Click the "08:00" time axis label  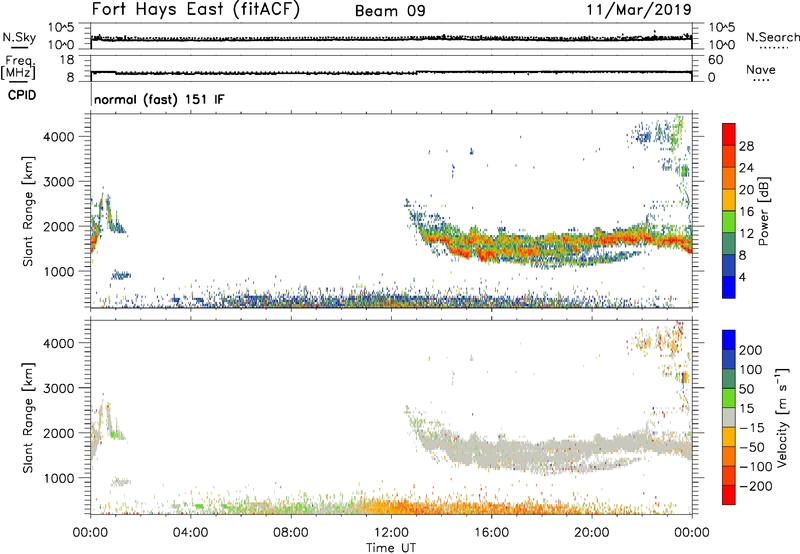click(x=290, y=533)
